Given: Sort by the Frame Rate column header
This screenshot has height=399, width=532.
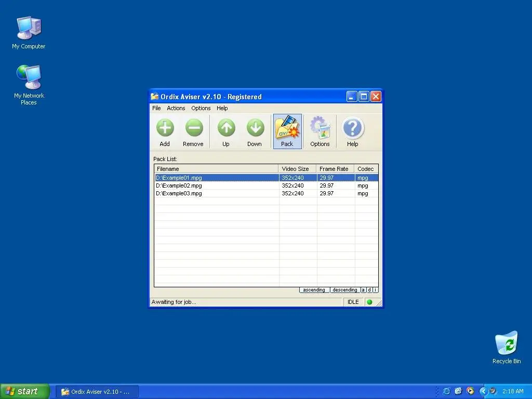Looking at the screenshot, I should tap(335, 169).
